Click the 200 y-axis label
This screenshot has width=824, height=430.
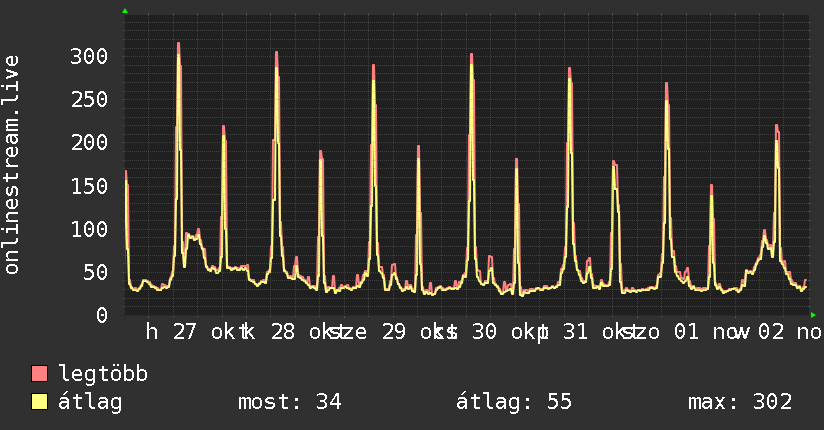coord(89,142)
